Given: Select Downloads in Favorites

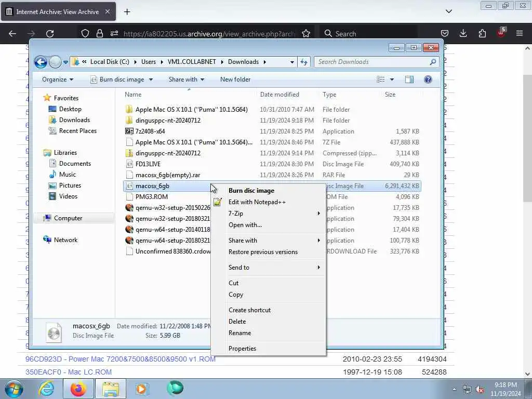Looking at the screenshot, I should click(74, 120).
